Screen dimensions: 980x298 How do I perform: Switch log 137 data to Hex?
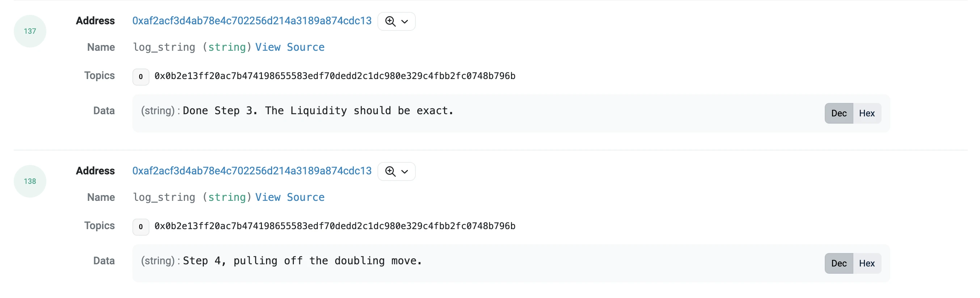867,113
